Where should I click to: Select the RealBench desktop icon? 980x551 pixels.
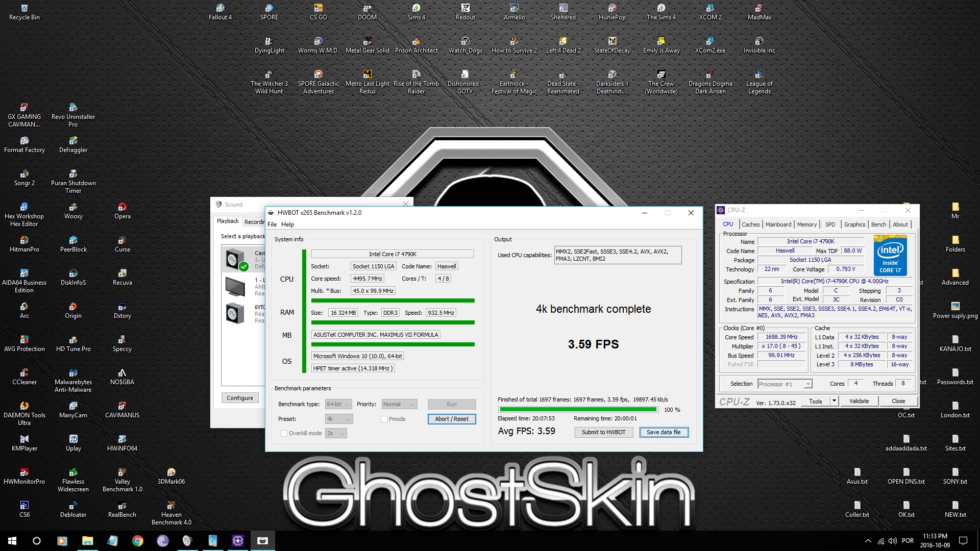[x=122, y=509]
